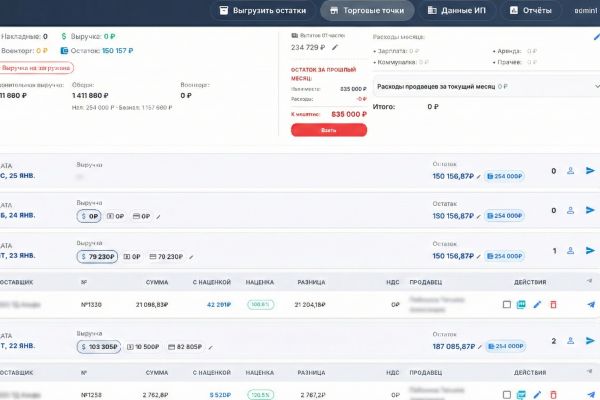600x400 pixels.
Task: Click the Выручка на загрузках badge
Action: point(36,68)
